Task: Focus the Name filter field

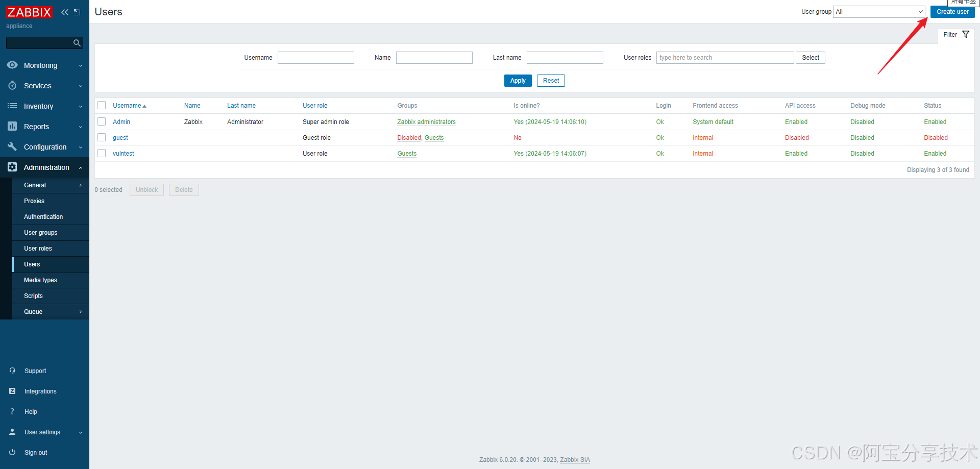Action: coord(434,58)
